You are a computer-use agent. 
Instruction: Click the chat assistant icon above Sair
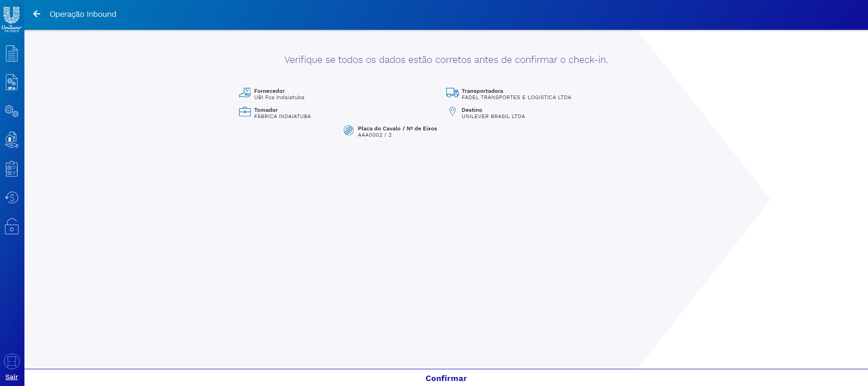point(12,362)
